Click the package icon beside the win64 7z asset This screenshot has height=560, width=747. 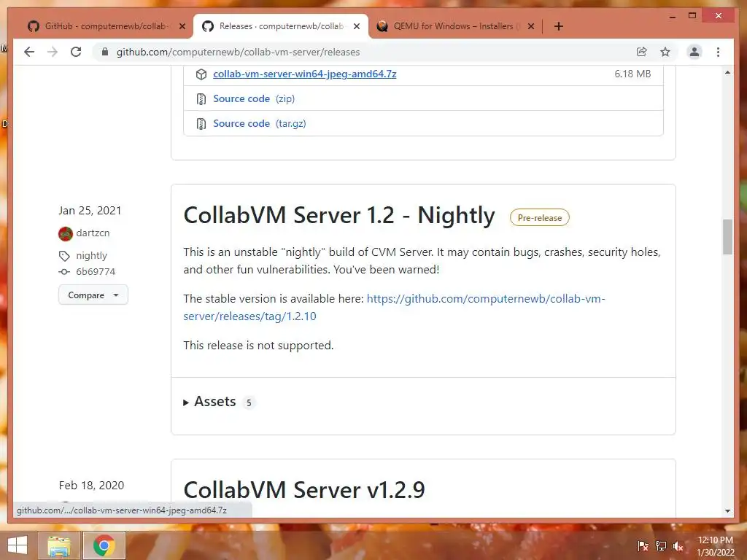tap(201, 74)
